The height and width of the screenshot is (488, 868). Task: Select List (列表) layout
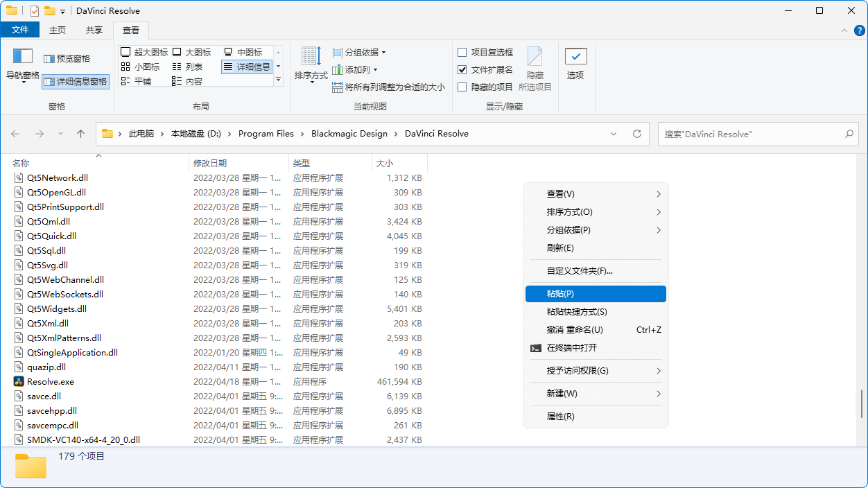pyautogui.click(x=187, y=67)
